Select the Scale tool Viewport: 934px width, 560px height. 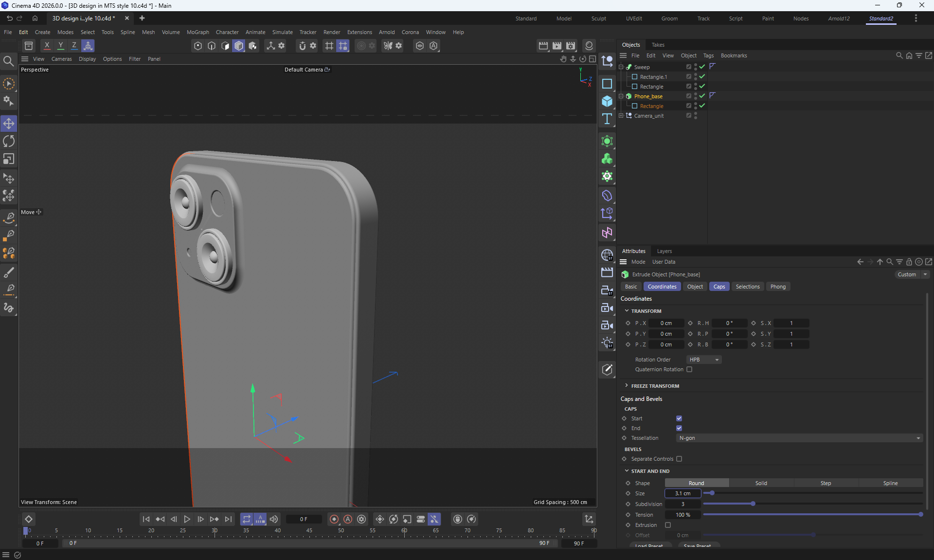tap(9, 159)
